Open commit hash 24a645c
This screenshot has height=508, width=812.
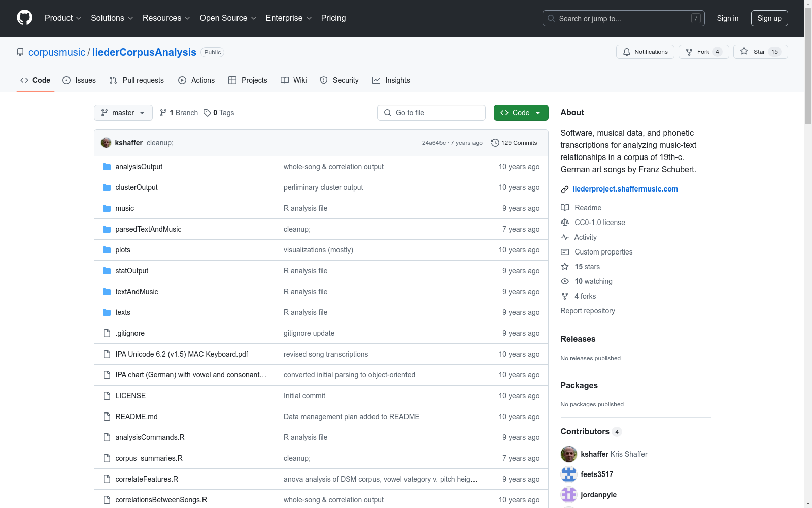pos(434,143)
